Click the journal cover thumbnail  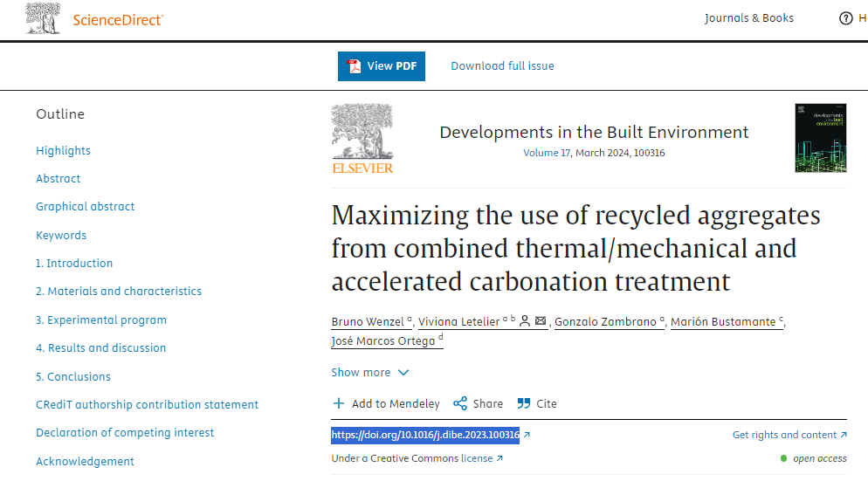pos(821,138)
